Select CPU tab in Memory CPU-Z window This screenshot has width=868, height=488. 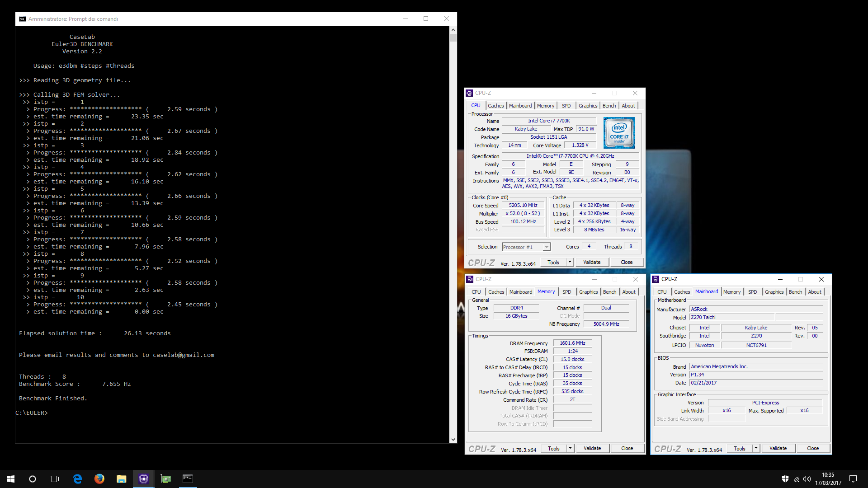tap(476, 292)
